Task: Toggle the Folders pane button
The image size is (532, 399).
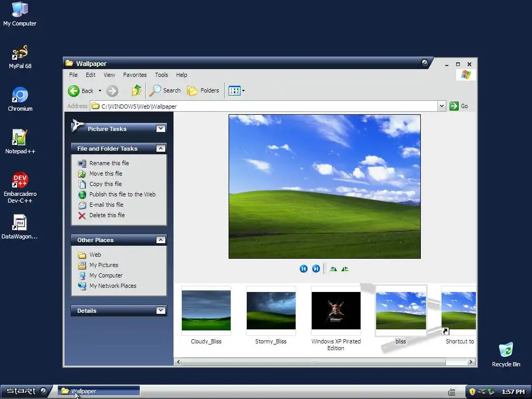Action: 203,90
